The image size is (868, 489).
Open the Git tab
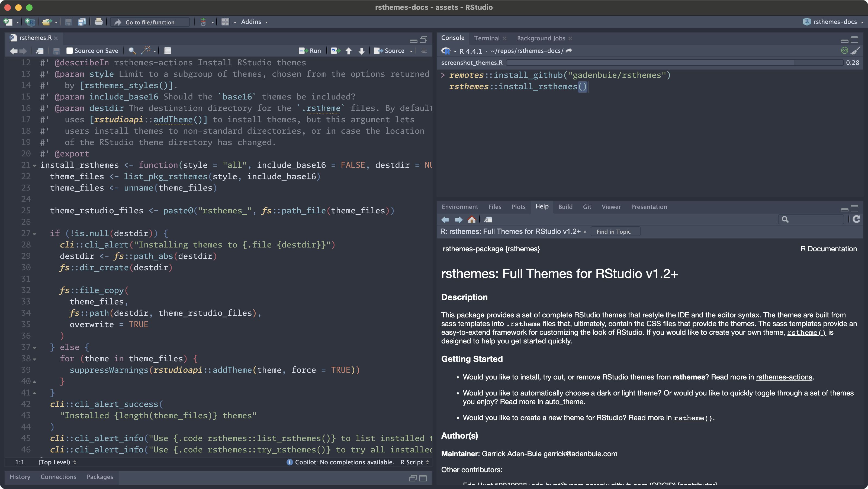coord(587,207)
